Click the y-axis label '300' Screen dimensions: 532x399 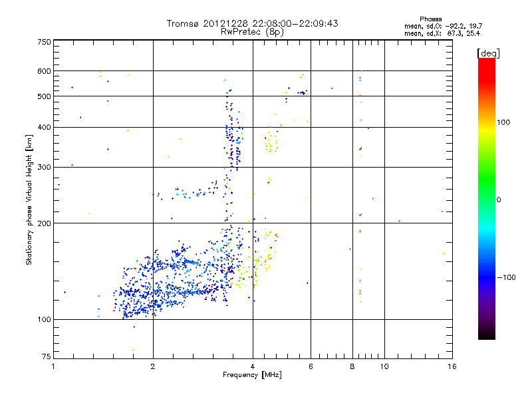coord(44,167)
